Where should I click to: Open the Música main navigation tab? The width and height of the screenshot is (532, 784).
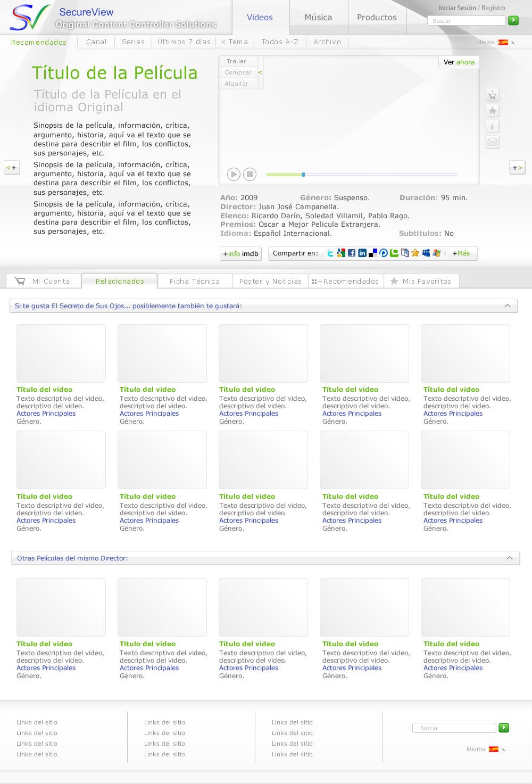point(318,18)
